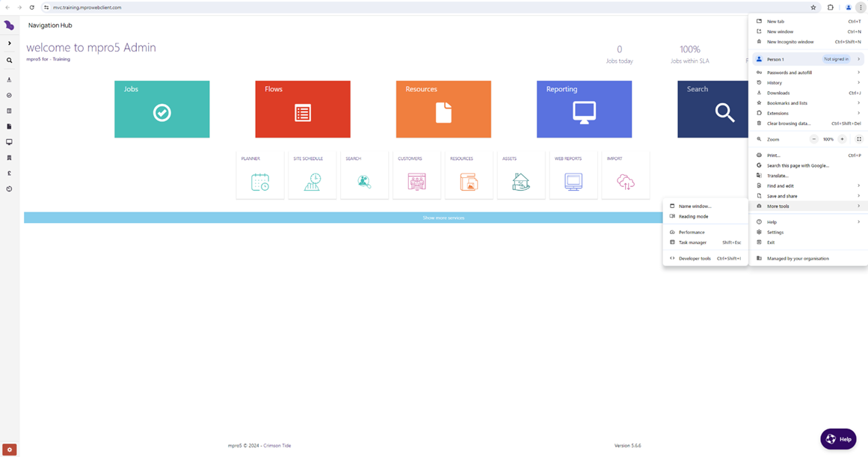Open the Import service card
The image size is (868, 457).
626,174
